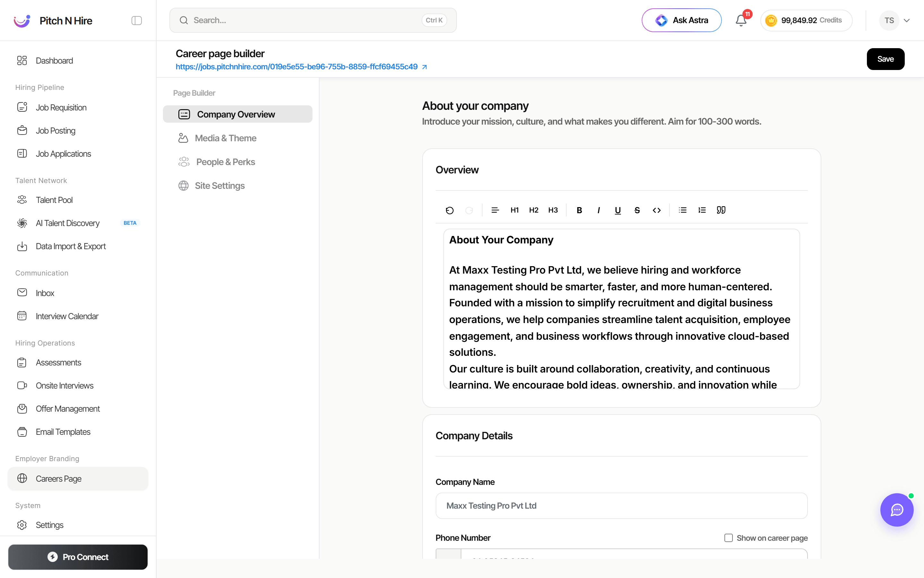Click the Pro Connect button
The image size is (924, 578).
(78, 557)
